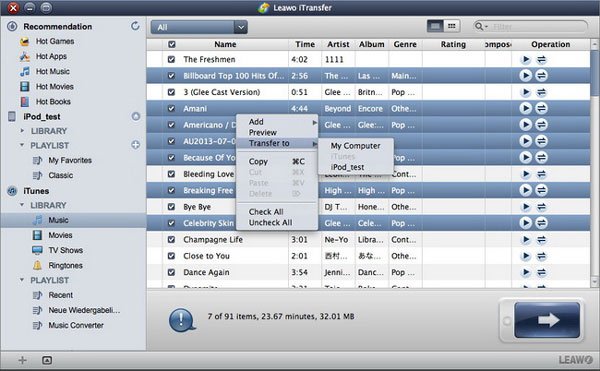Image resolution: width=600 pixels, height=371 pixels.
Task: Click transfer icon for 3 (Glee Cast Version)
Action: (541, 92)
